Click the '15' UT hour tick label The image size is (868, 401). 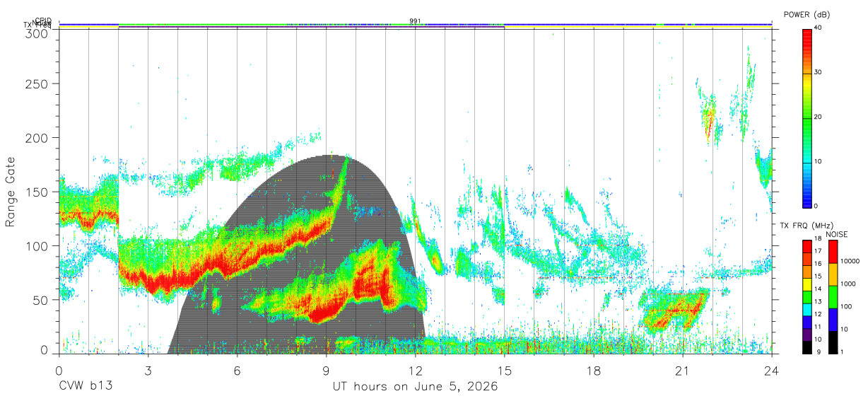(x=504, y=370)
